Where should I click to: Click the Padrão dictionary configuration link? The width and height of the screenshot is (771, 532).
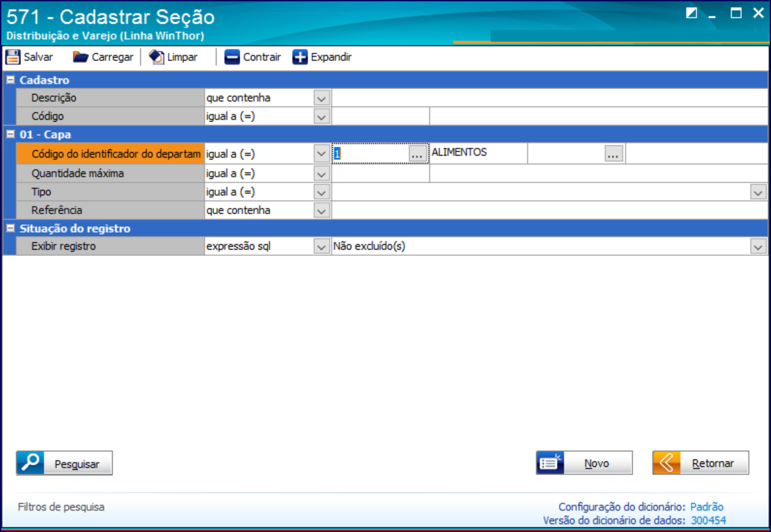point(706,507)
